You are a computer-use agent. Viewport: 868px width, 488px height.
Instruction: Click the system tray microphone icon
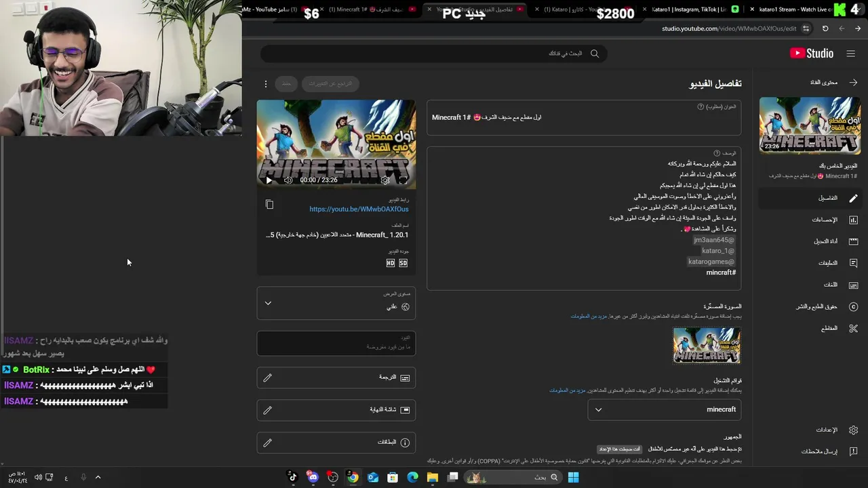coord(83,477)
